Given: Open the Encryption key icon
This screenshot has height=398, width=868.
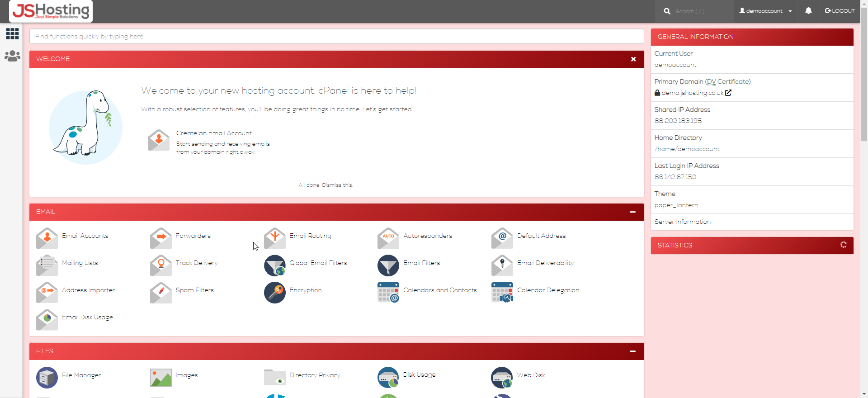Looking at the screenshot, I should point(275,293).
